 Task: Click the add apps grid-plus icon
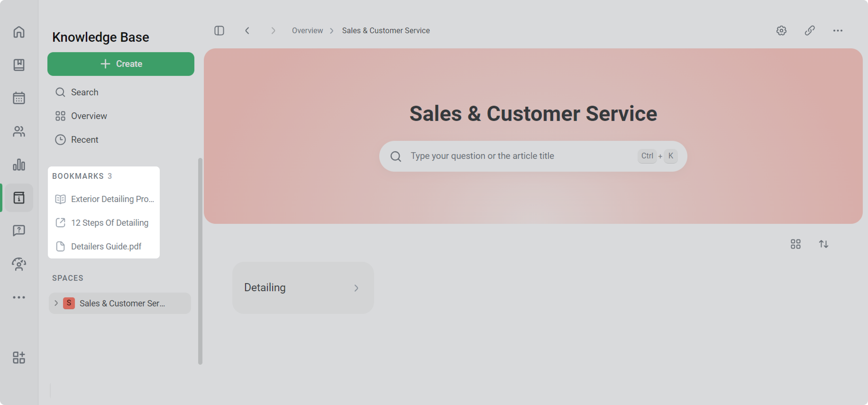tap(19, 357)
